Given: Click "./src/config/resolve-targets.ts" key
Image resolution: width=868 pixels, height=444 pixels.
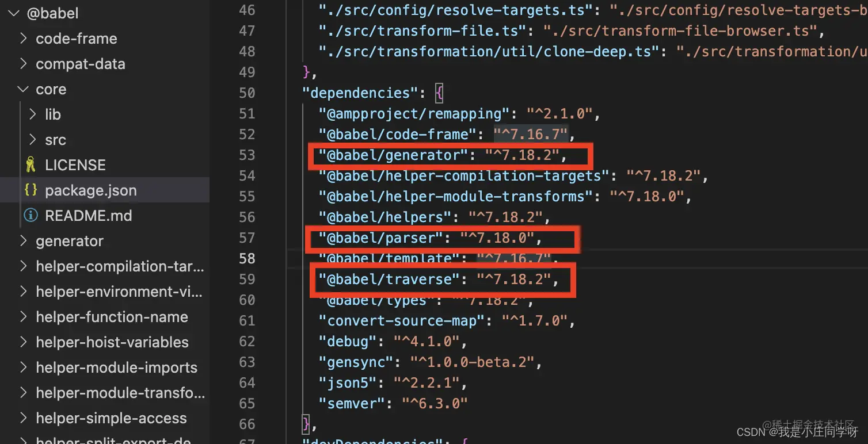Looking at the screenshot, I should tap(456, 10).
